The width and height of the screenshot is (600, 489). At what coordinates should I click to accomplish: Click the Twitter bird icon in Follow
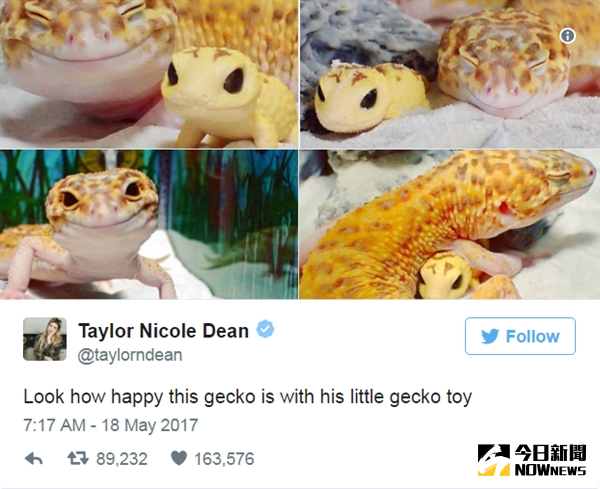point(490,336)
